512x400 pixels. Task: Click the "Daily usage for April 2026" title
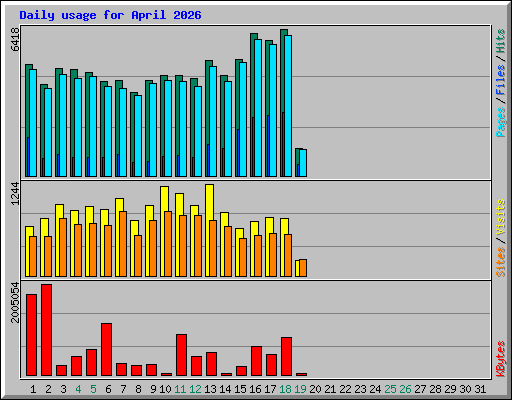point(110,15)
